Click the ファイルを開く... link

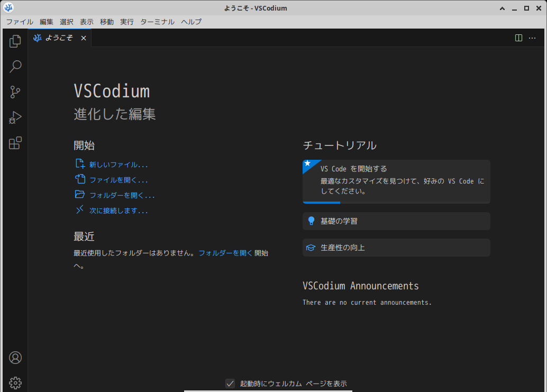(x=118, y=180)
